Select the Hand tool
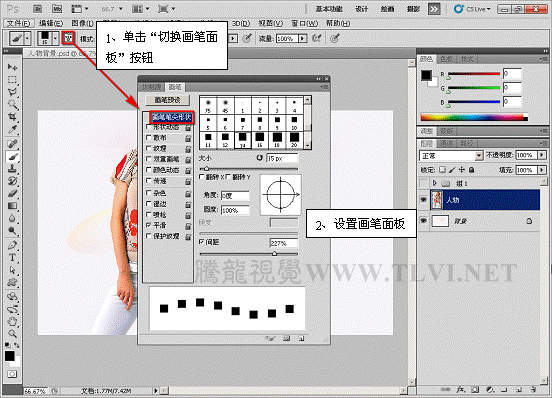Viewport: 552px width, 398px height. pos(12,321)
